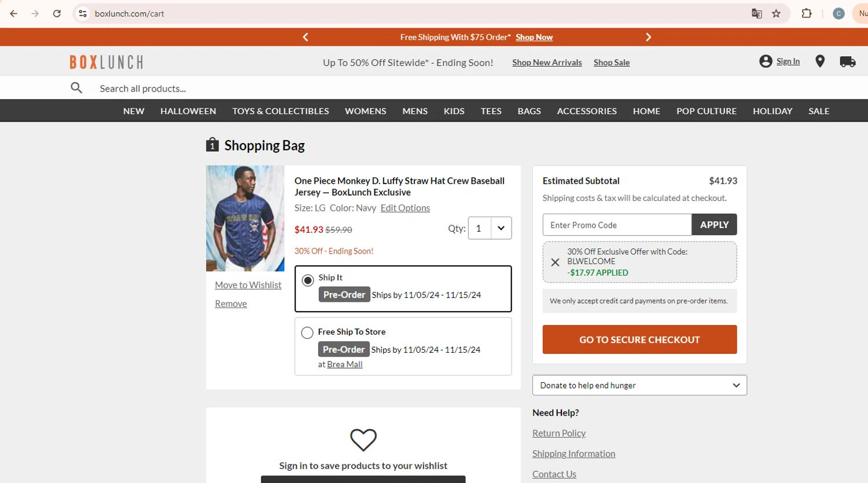
Task: Open the Accessories menu
Action: pos(587,111)
